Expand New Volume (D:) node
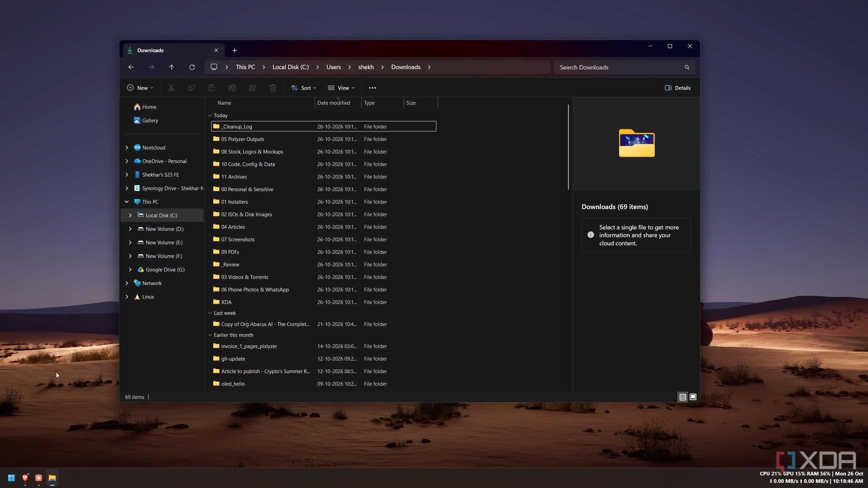Screen dimensions: 868x488 (130, 229)
